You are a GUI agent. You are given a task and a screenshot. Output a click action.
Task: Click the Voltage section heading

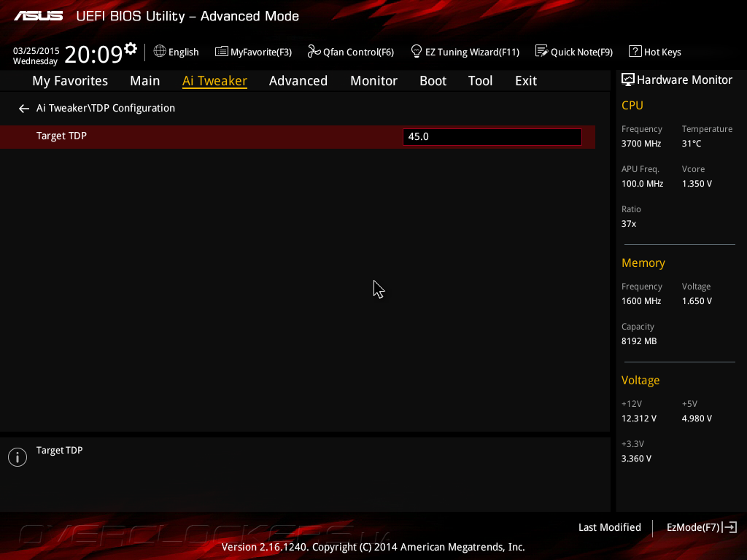pyautogui.click(x=640, y=380)
